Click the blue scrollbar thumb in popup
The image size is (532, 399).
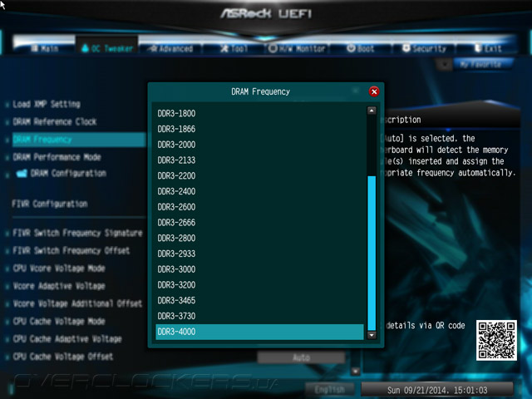pos(372,253)
